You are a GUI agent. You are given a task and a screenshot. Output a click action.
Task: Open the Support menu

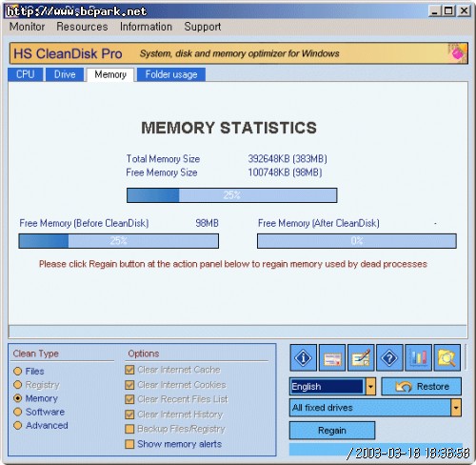point(203,27)
